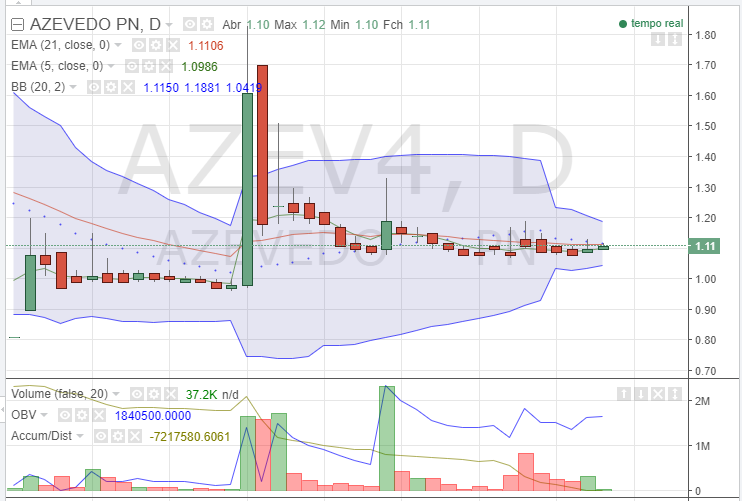
Task: Click the tempo real status indicator
Action: click(x=651, y=24)
